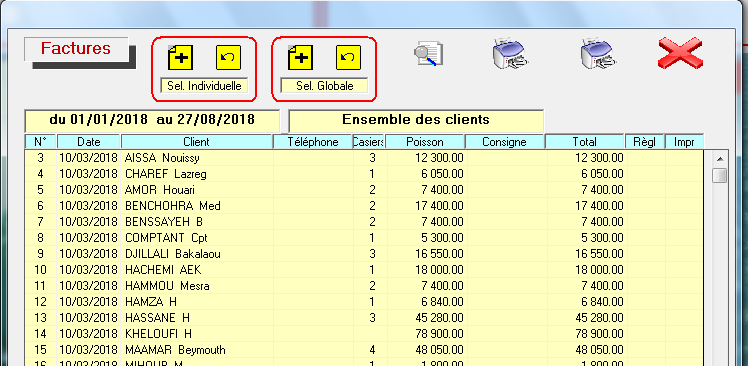
Task: Click the Consigne column header
Action: click(x=505, y=142)
